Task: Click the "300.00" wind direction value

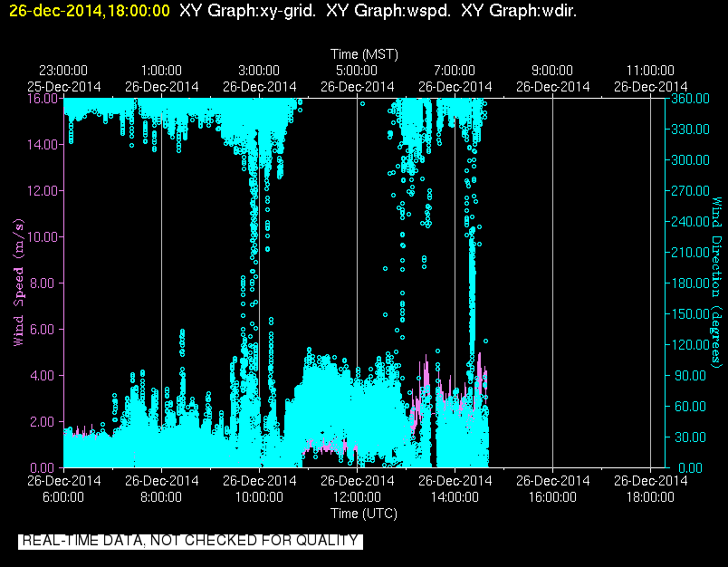Action: (690, 160)
